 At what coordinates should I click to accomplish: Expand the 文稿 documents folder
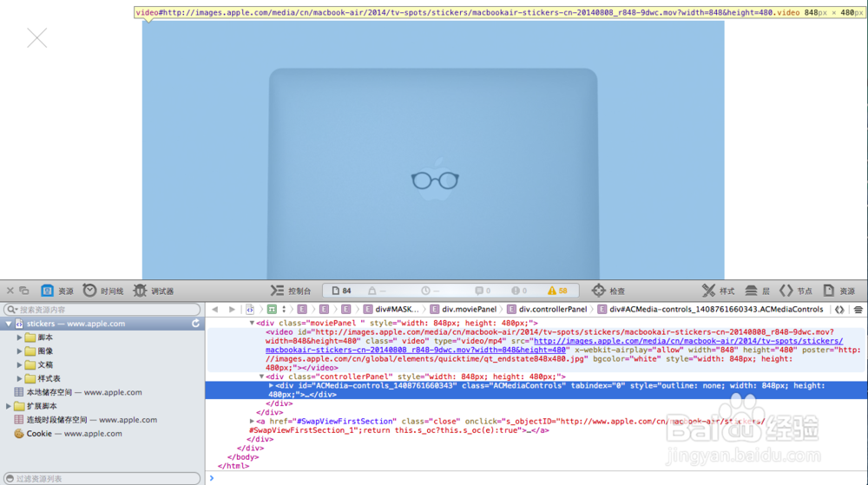tap(19, 365)
